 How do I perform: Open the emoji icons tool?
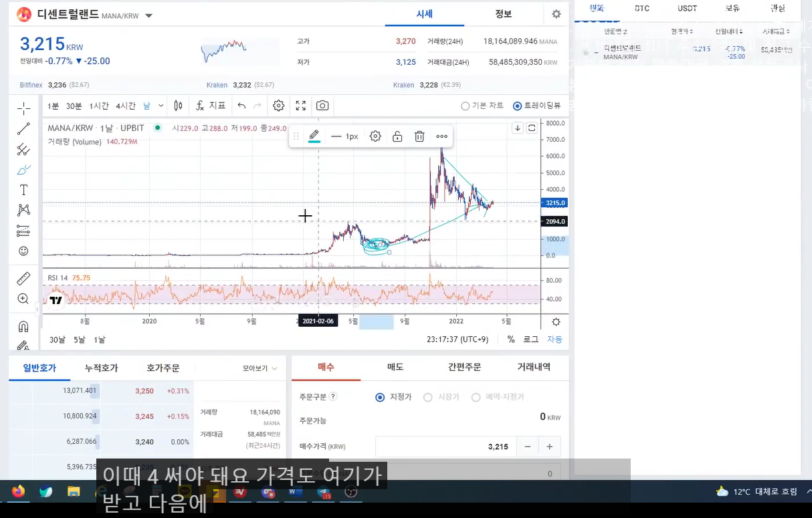coord(23,251)
